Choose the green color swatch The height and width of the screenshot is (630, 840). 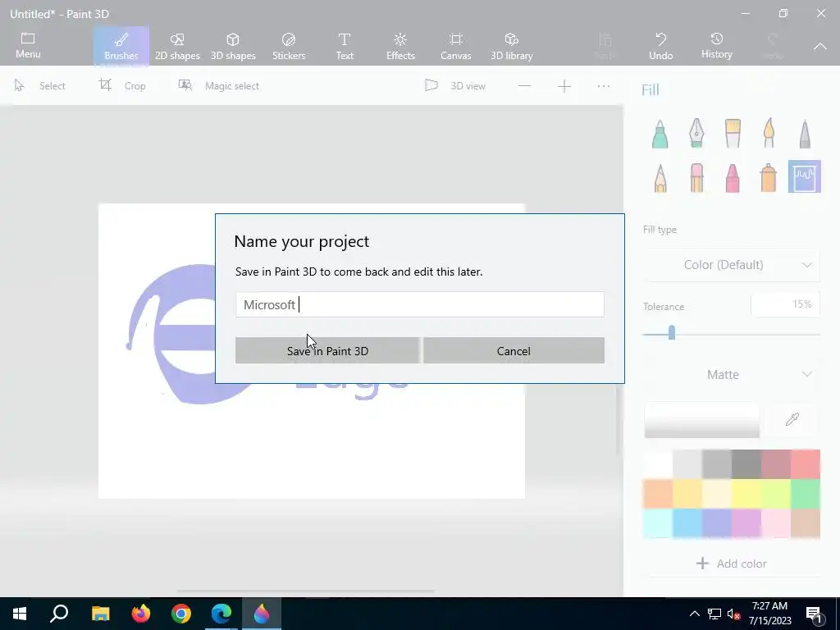tap(806, 493)
